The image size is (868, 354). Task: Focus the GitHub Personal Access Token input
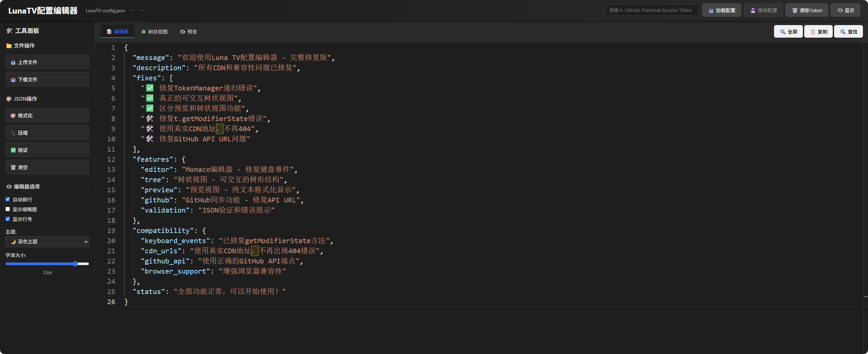(x=651, y=10)
